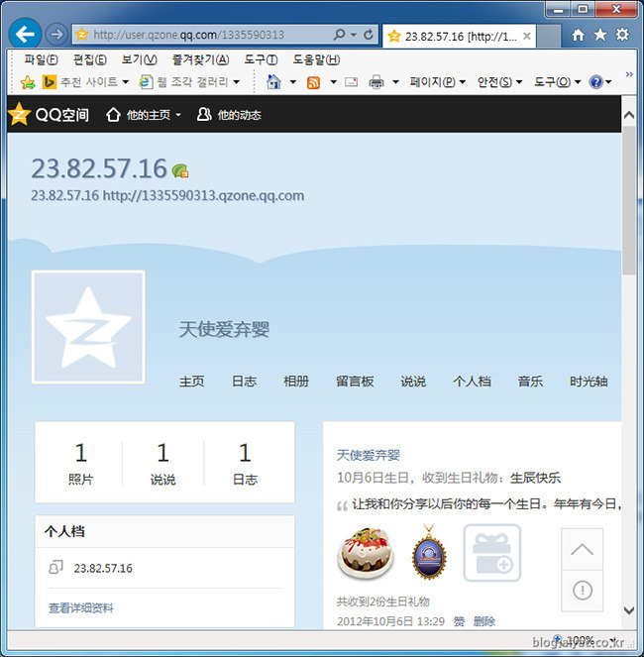Screen dimensions: 644x657
Task: Refresh the page with the reload icon
Action: tap(368, 35)
